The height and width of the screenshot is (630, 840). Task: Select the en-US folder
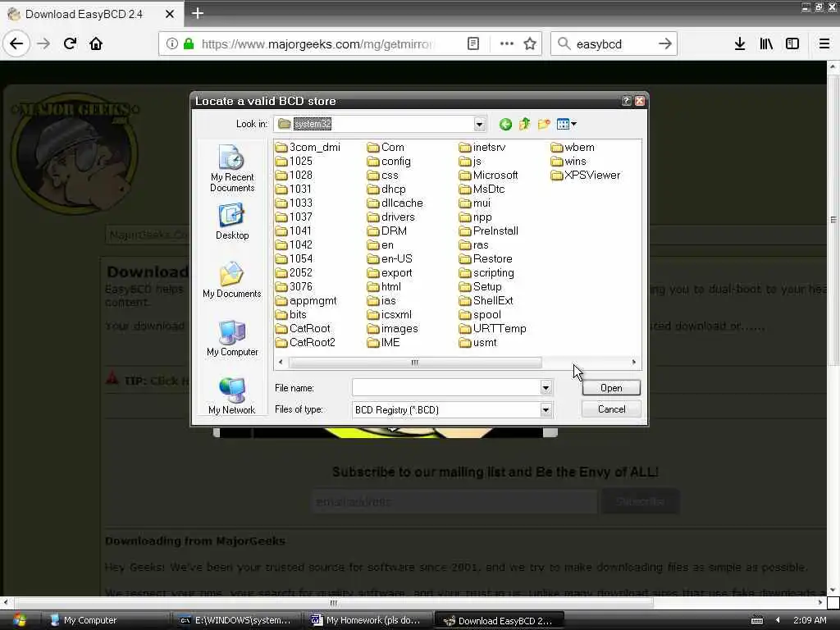pyautogui.click(x=390, y=258)
